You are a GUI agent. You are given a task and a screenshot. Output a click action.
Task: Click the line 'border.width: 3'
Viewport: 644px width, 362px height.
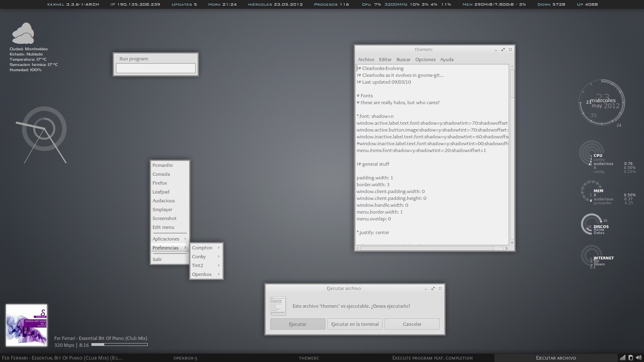coord(373,185)
